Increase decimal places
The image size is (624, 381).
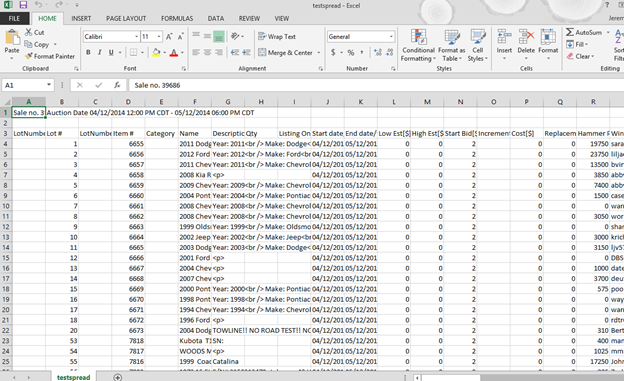pyautogui.click(x=378, y=52)
